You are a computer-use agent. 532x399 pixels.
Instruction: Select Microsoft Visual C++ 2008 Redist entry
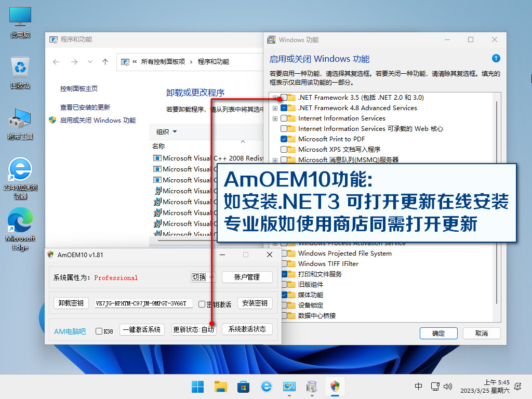208,158
